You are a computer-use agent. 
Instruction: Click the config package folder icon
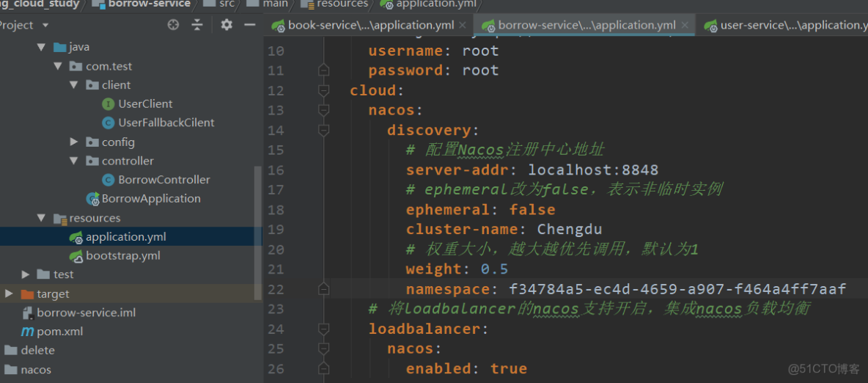click(x=92, y=142)
